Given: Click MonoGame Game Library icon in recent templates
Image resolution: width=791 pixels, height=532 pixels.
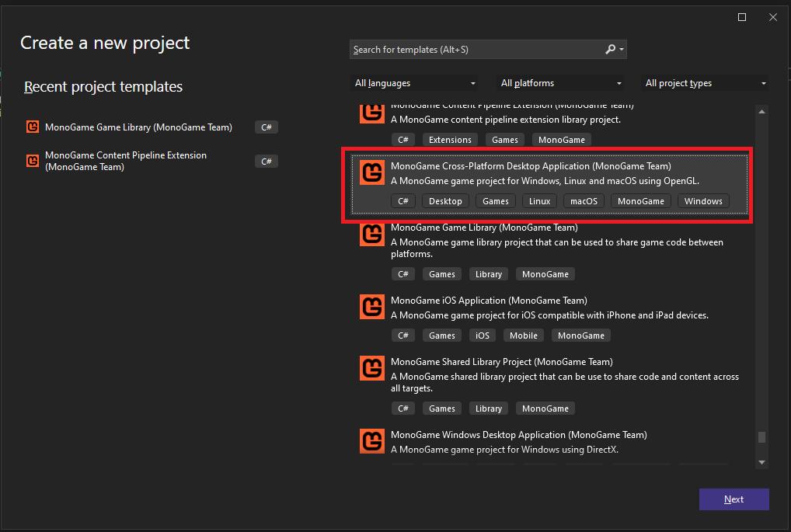Looking at the screenshot, I should (x=33, y=127).
